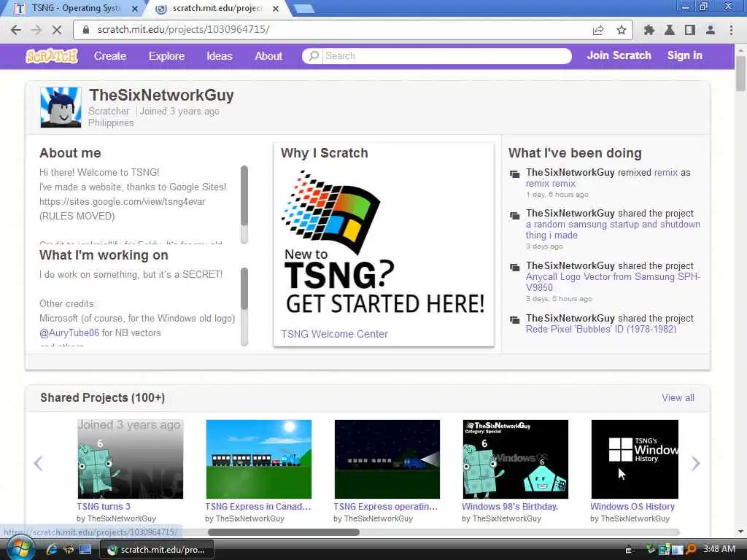The image size is (747, 560).
Task: Open the Windows Start orb
Action: [20, 549]
